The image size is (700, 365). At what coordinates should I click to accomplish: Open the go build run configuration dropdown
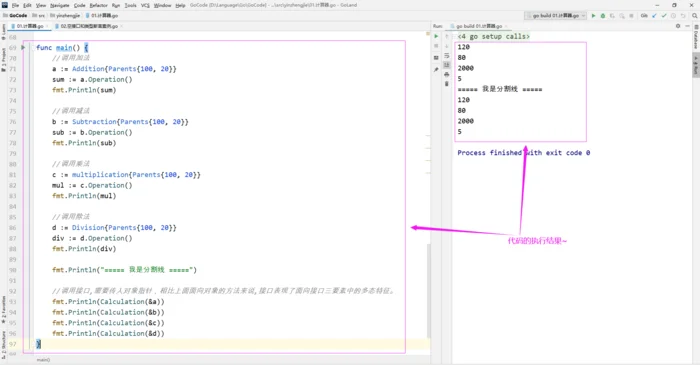[556, 16]
